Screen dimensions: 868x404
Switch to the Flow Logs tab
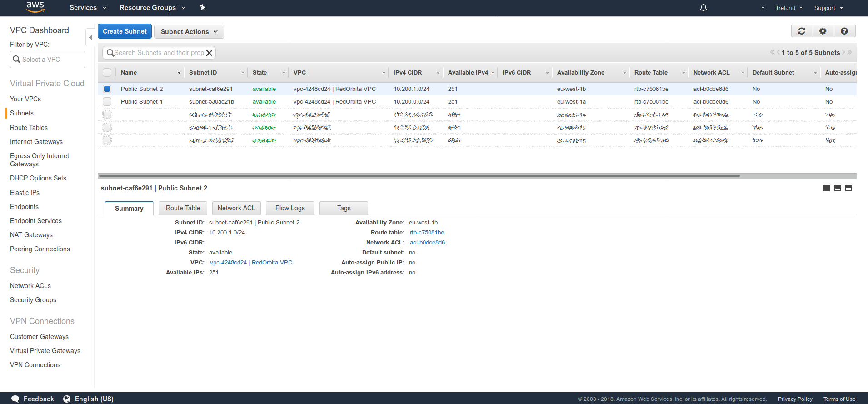[x=290, y=208]
